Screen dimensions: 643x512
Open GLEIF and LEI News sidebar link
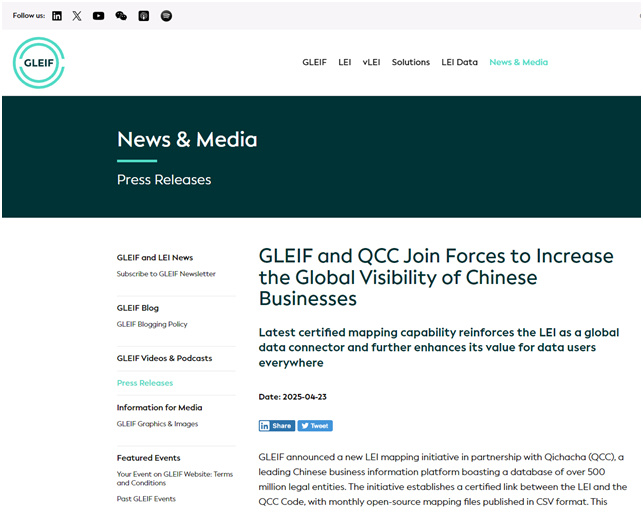[155, 257]
